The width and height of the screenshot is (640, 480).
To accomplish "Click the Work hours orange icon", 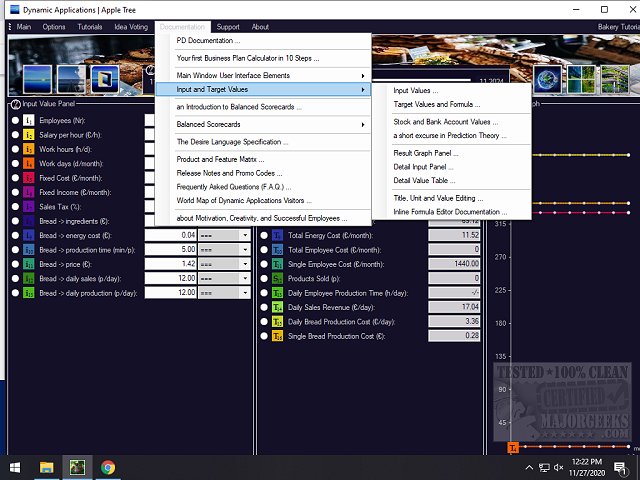I will click(29, 149).
